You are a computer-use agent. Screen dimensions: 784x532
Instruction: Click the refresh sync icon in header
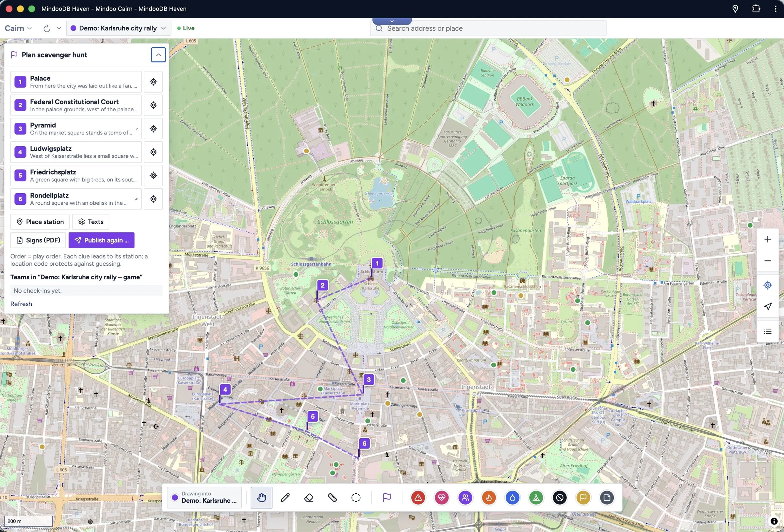coord(47,28)
